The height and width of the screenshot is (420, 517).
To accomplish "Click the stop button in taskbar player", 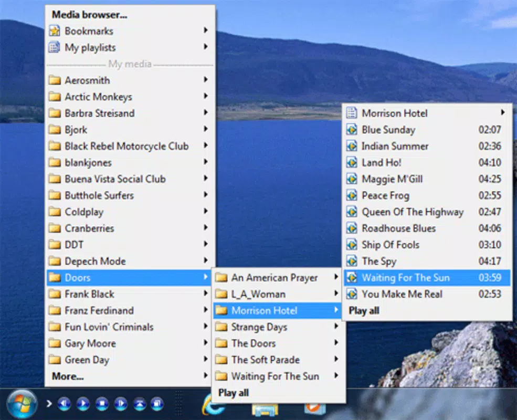I will [102, 404].
